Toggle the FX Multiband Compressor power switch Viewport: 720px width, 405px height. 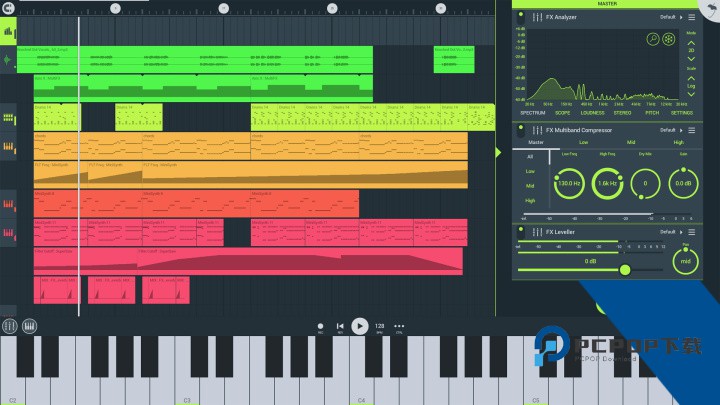[x=521, y=131]
